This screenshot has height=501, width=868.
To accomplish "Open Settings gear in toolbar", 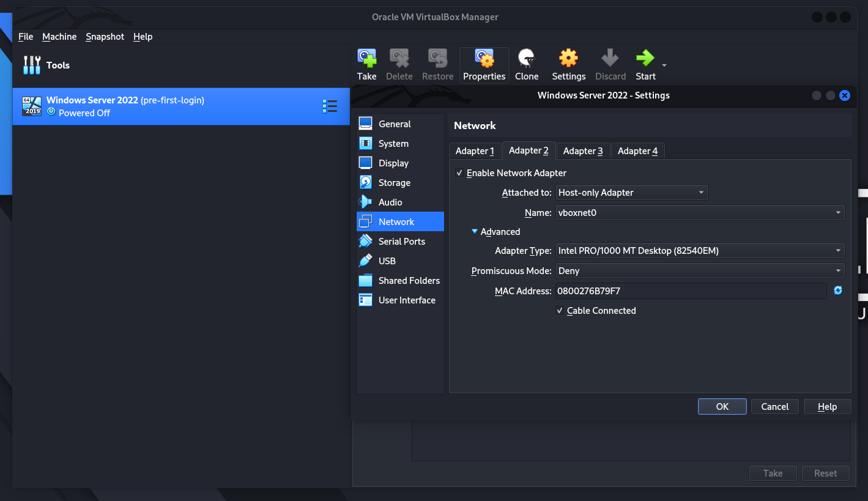I will [568, 58].
